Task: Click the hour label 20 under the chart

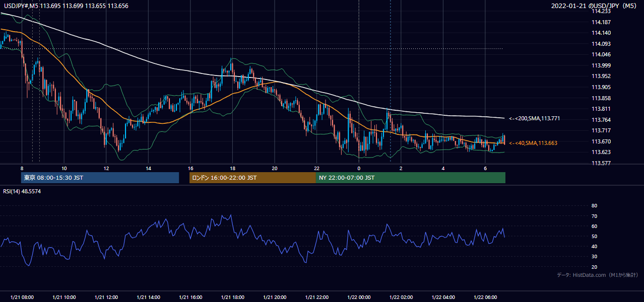Action: [x=275, y=168]
